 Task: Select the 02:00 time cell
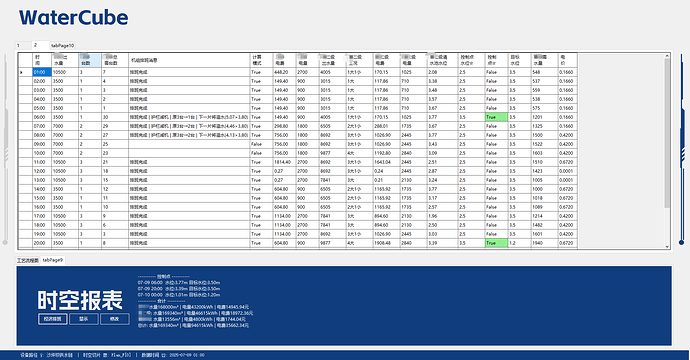(x=42, y=81)
